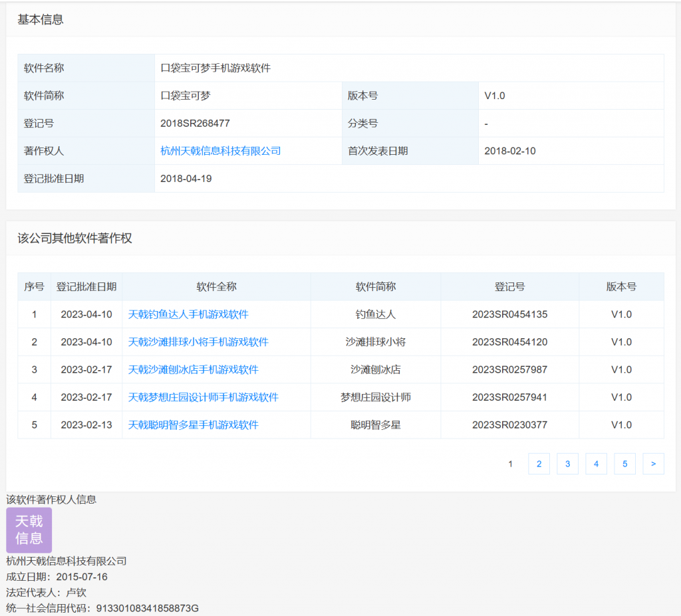
Task: Open the 杭州天戟信息科技有限公司 copyright owner link
Action: [x=220, y=151]
